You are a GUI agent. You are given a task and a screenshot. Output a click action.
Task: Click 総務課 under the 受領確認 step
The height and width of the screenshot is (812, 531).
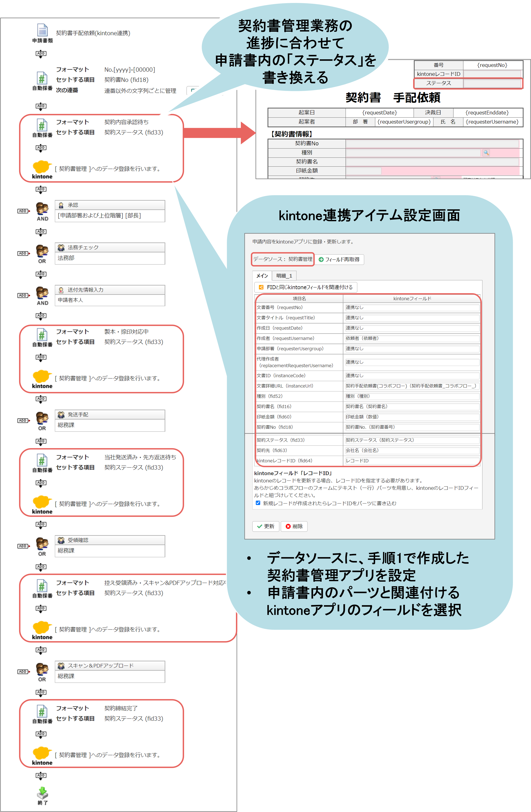pos(66,551)
